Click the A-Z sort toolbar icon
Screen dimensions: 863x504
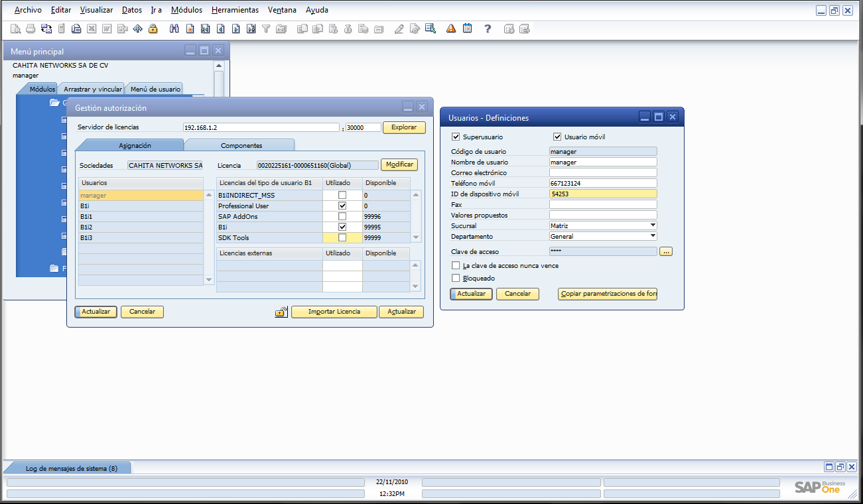pos(281,29)
